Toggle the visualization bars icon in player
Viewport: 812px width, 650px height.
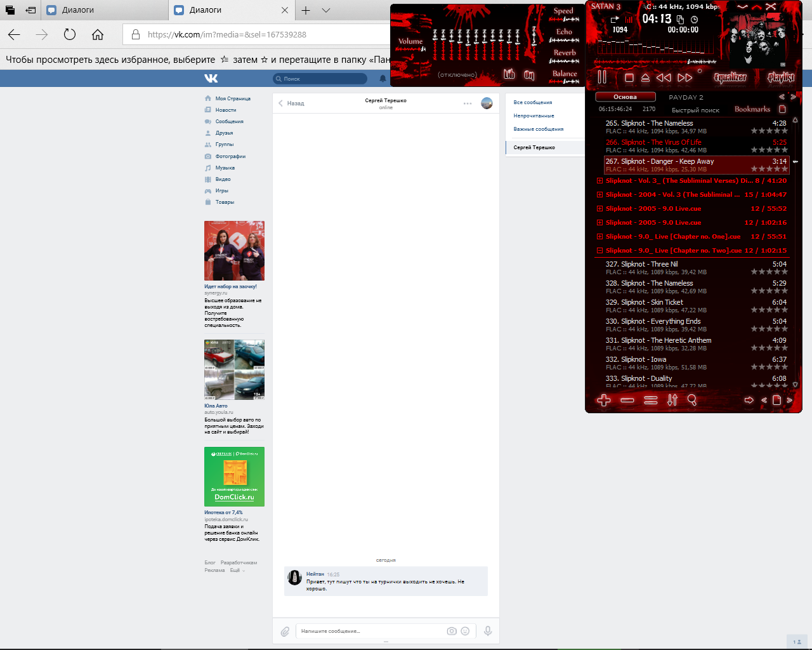(x=629, y=20)
